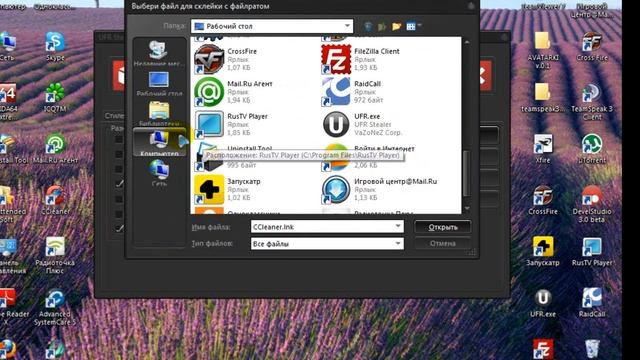640x360 pixels.
Task: Click file list scroll down arrow
Action: coord(467,209)
